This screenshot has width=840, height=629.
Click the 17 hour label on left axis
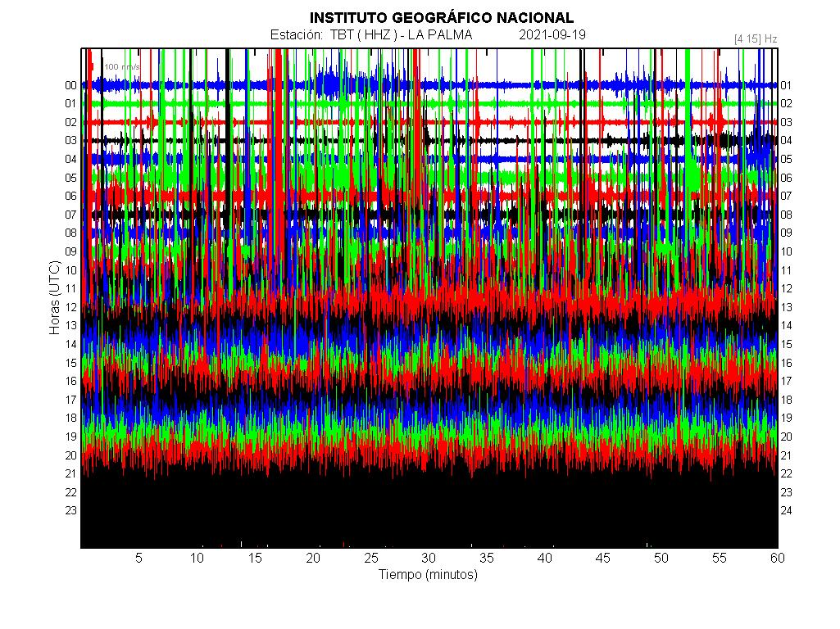coord(70,400)
